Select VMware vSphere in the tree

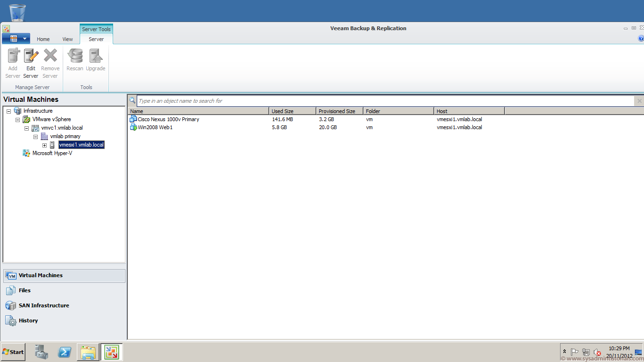click(52, 119)
